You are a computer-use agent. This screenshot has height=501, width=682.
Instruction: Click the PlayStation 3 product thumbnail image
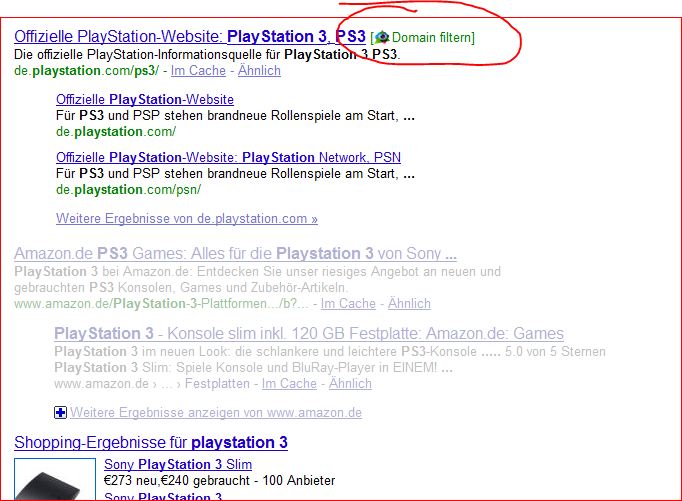pos(55,479)
